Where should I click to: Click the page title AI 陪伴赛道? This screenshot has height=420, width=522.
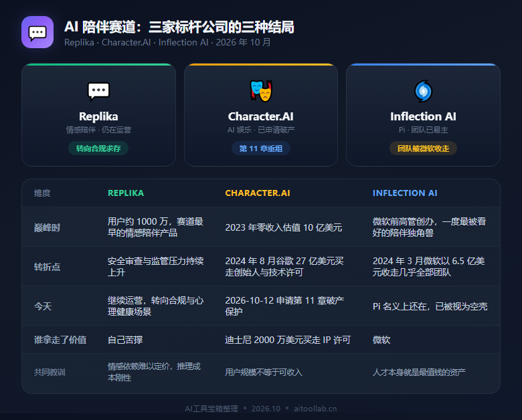pos(179,27)
